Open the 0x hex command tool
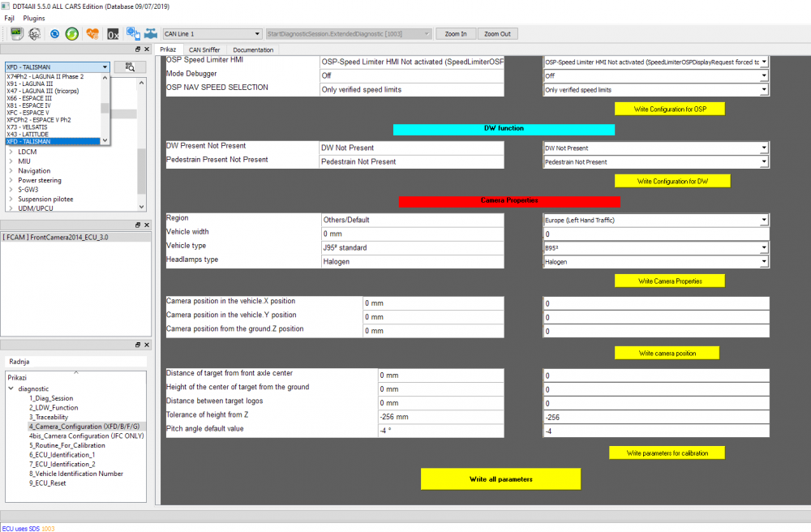811x532 pixels. click(x=113, y=35)
